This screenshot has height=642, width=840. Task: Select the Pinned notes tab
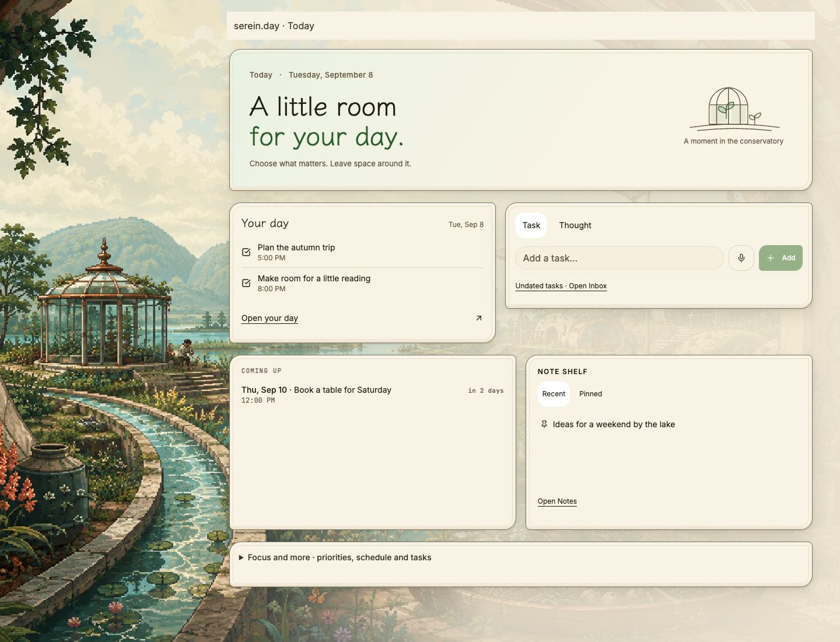590,394
